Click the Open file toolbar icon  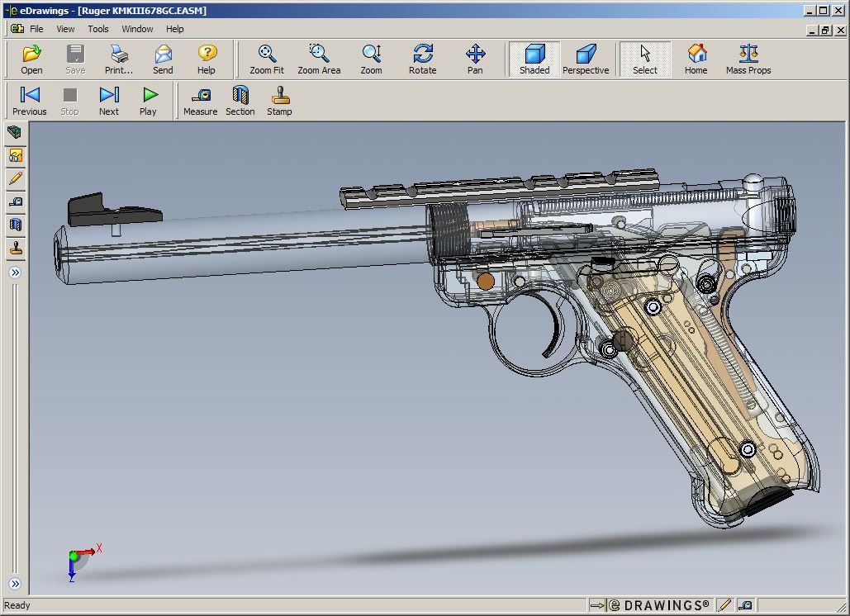(31, 59)
